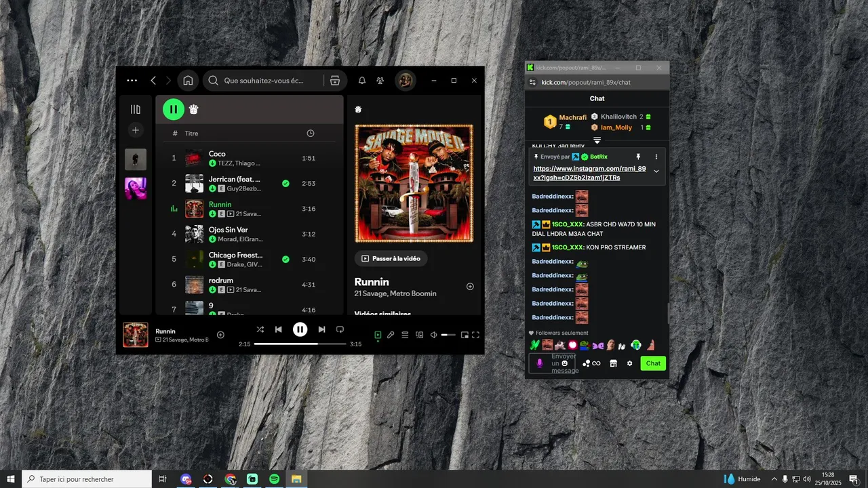Sort tracks by Titre column
The image size is (868, 488).
(192, 134)
